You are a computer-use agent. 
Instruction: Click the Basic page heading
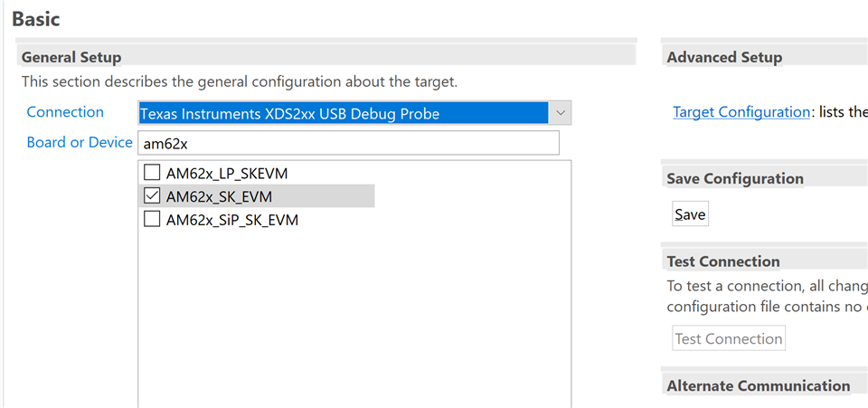(35, 19)
